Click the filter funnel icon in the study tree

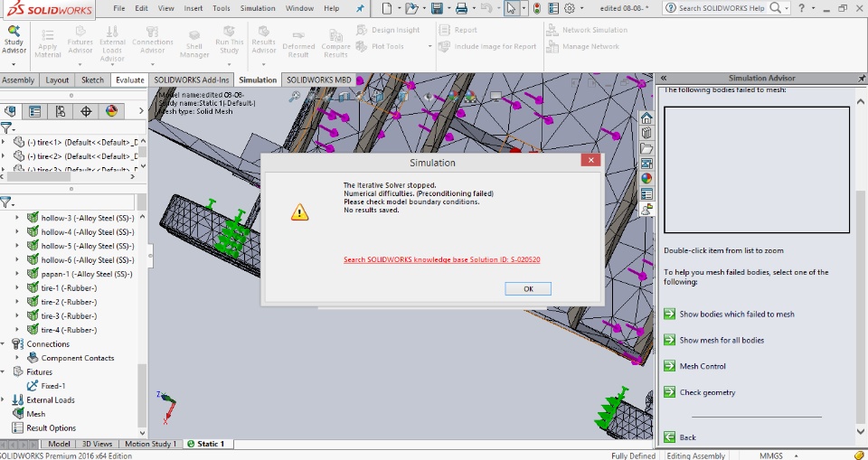(6, 202)
